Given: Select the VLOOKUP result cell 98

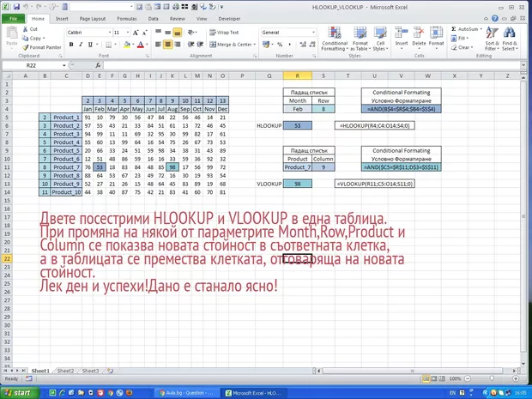Looking at the screenshot, I should [x=298, y=184].
